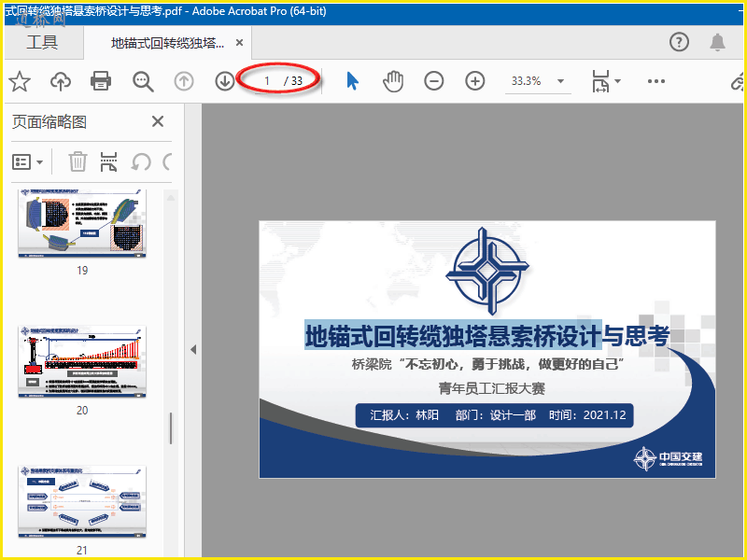
Task: Select page 19 thumbnail
Action: coord(82,223)
